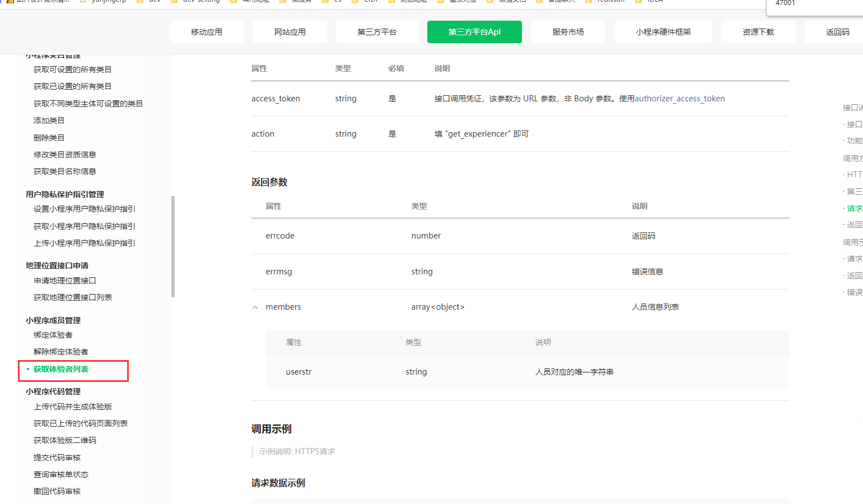Open 上传小程序用户隐私保护指引
The width and height of the screenshot is (863, 504).
click(85, 243)
